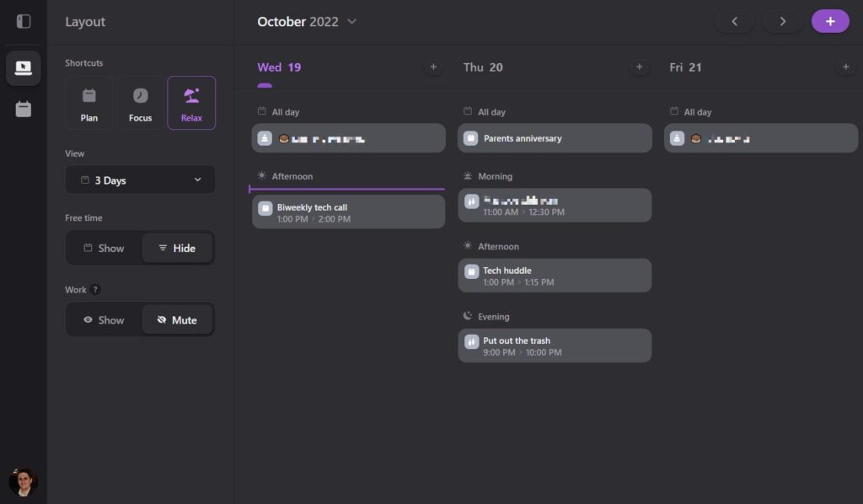
Task: Choose the Relax shortcut
Action: coord(191,104)
